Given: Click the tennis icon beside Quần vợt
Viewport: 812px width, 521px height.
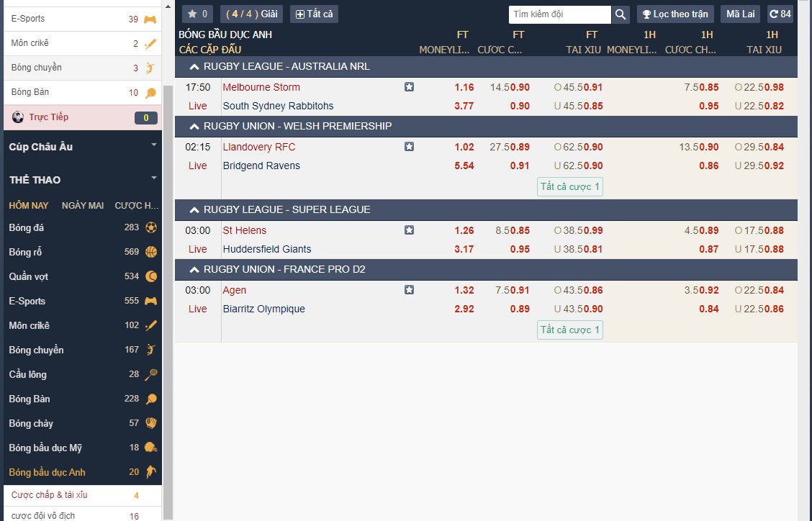Looking at the screenshot, I should 151,276.
